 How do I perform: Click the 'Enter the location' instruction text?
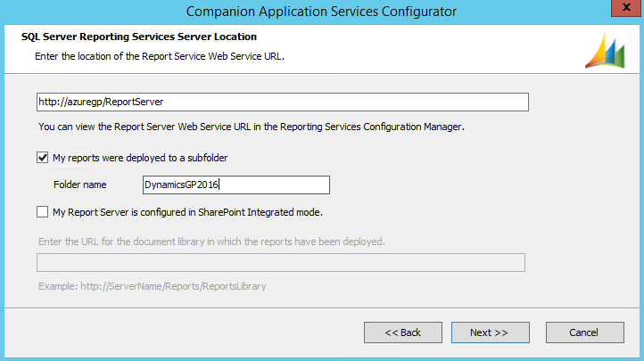click(159, 56)
